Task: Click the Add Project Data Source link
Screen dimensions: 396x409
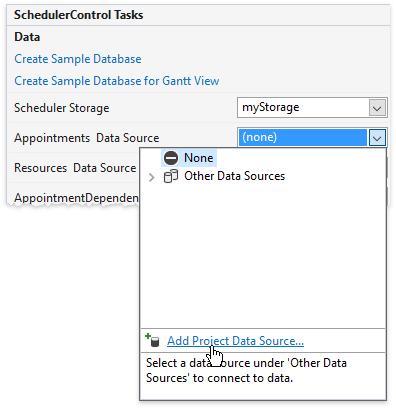Action: (x=235, y=341)
